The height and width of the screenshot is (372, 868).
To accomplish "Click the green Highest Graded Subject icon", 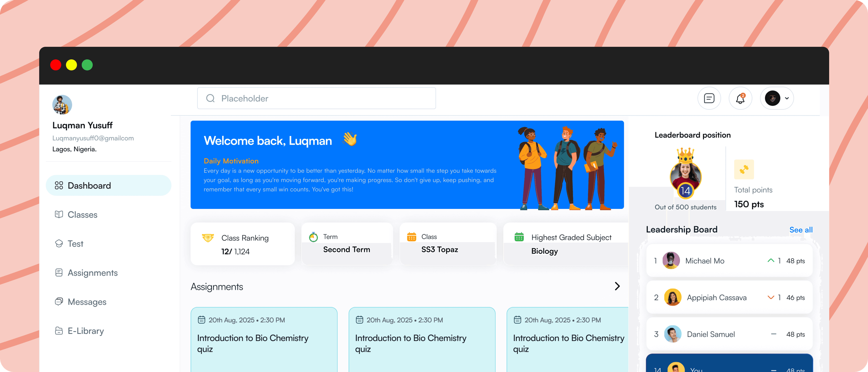I will point(519,237).
